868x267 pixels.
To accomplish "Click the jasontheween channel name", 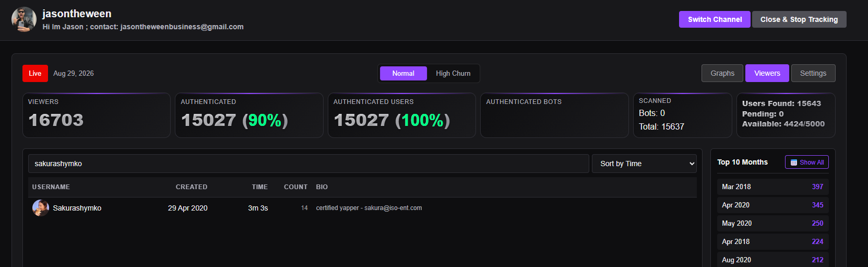I will [77, 14].
